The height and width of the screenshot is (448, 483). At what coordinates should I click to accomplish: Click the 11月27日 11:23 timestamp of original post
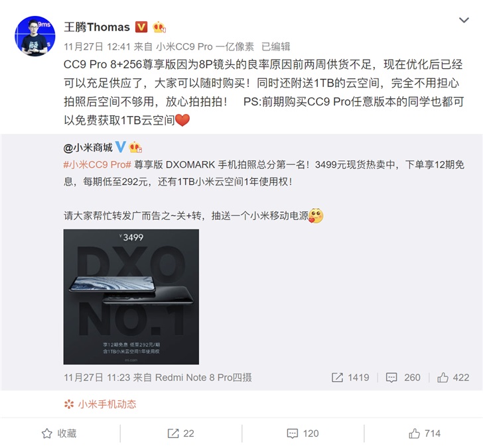coord(97,377)
